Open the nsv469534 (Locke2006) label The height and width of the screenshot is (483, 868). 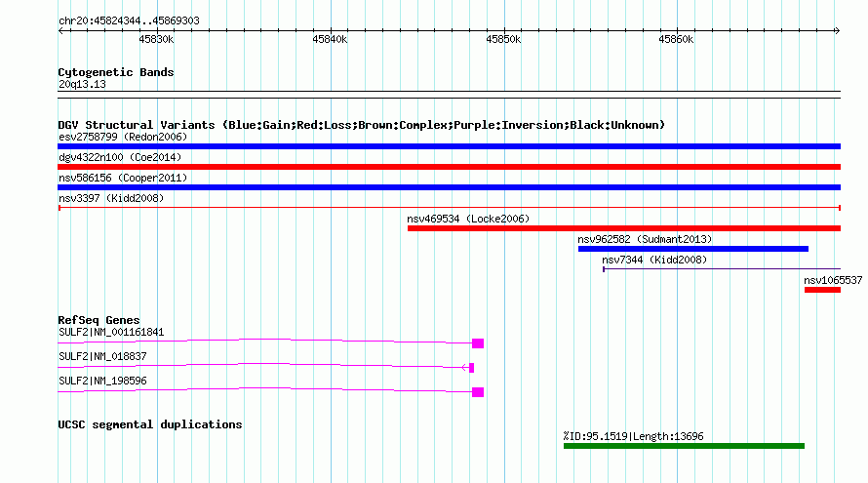pyautogui.click(x=468, y=219)
